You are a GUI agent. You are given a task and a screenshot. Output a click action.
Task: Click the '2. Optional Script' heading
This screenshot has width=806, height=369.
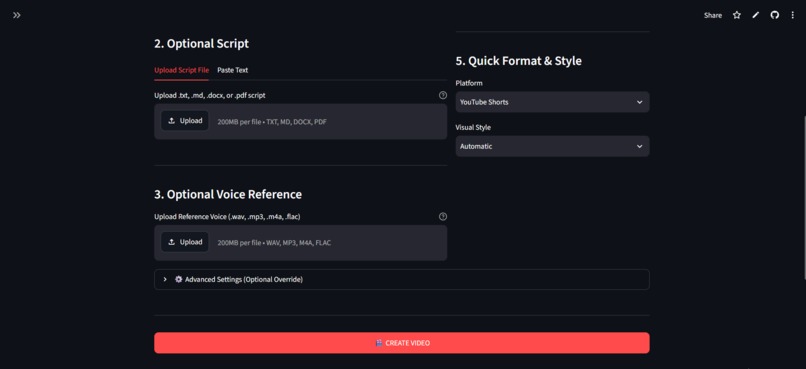point(202,44)
